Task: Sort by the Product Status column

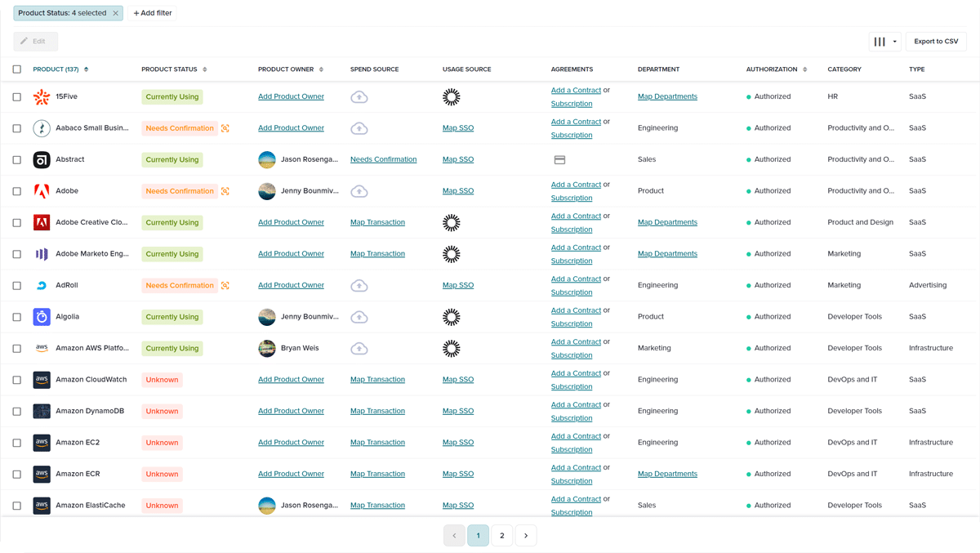Action: [174, 69]
